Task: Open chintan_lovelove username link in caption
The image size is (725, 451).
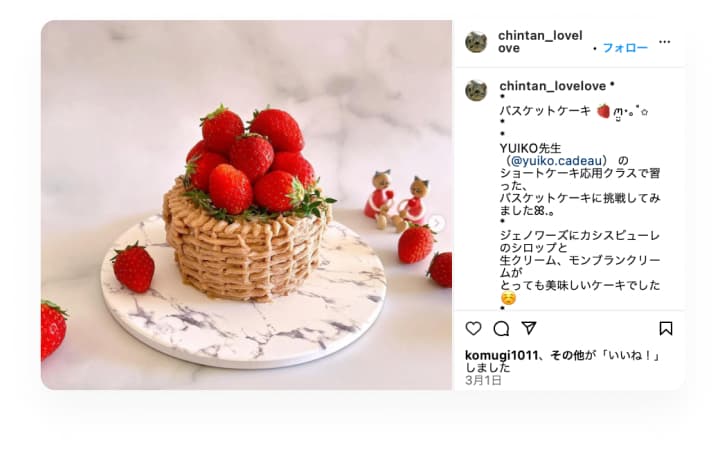Action: point(553,86)
